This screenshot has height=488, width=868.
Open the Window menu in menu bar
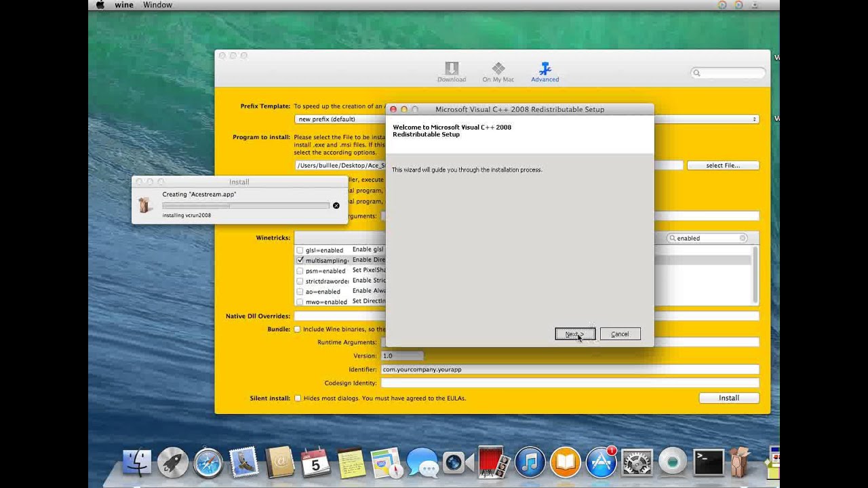(157, 5)
